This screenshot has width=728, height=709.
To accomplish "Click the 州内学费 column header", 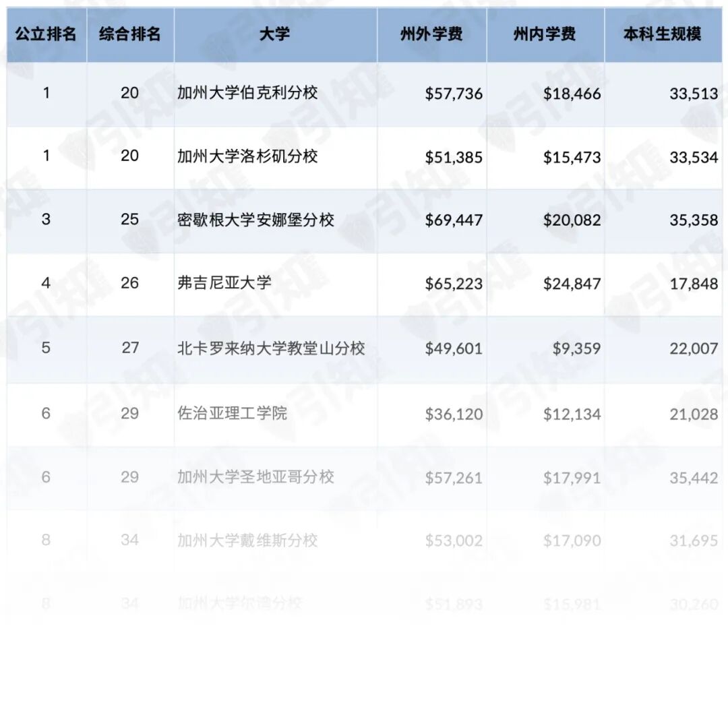I will click(545, 34).
